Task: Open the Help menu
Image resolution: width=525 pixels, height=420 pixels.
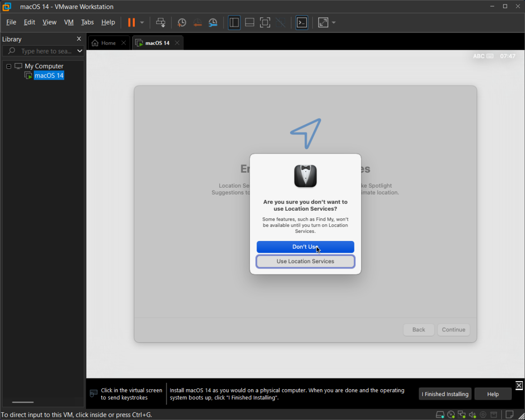Action: [x=108, y=23]
